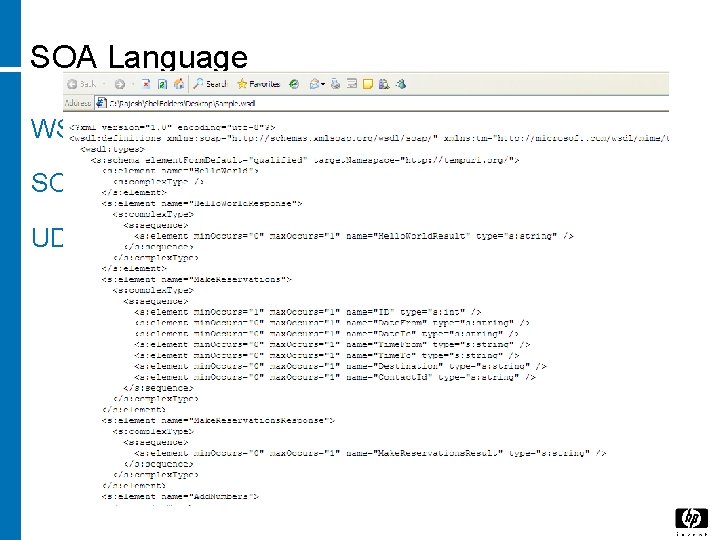Click the wsdl:types tag line
Screen dimensions: 720x540
112,149
